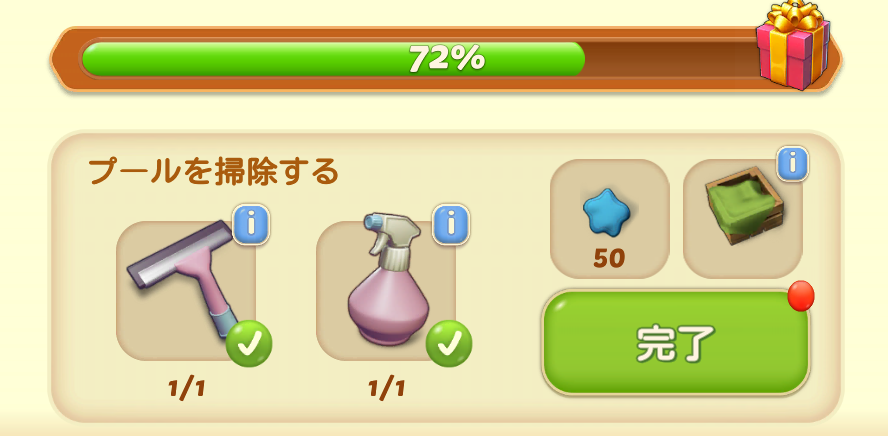Viewport: 888px width, 436px height.
Task: Click the green checkmark on squeegee item
Action: point(249,344)
